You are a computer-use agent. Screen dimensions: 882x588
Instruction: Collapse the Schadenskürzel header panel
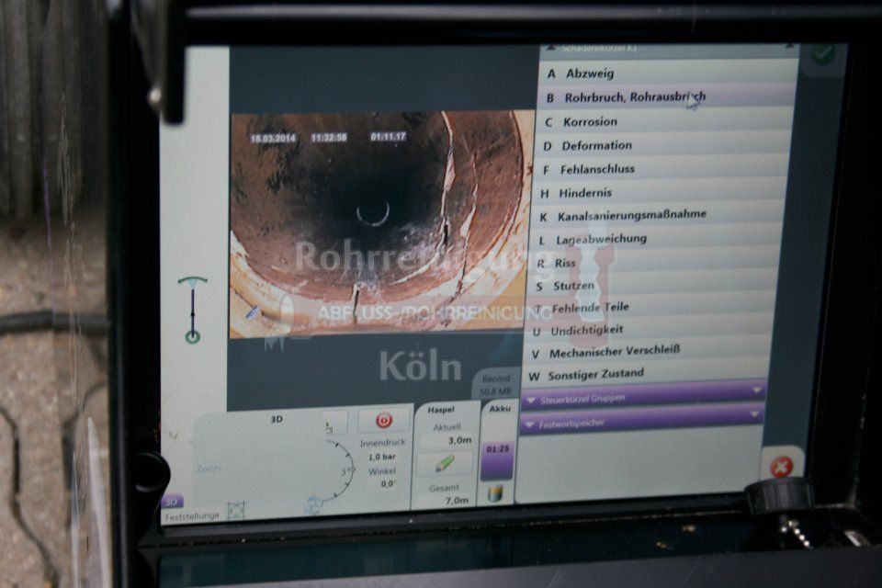point(668,50)
